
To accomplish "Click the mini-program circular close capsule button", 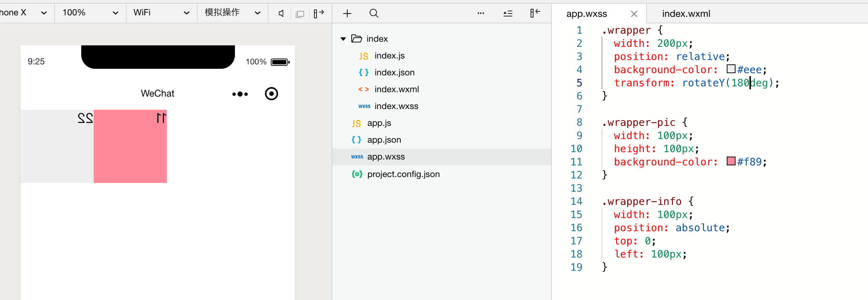I will 272,94.
